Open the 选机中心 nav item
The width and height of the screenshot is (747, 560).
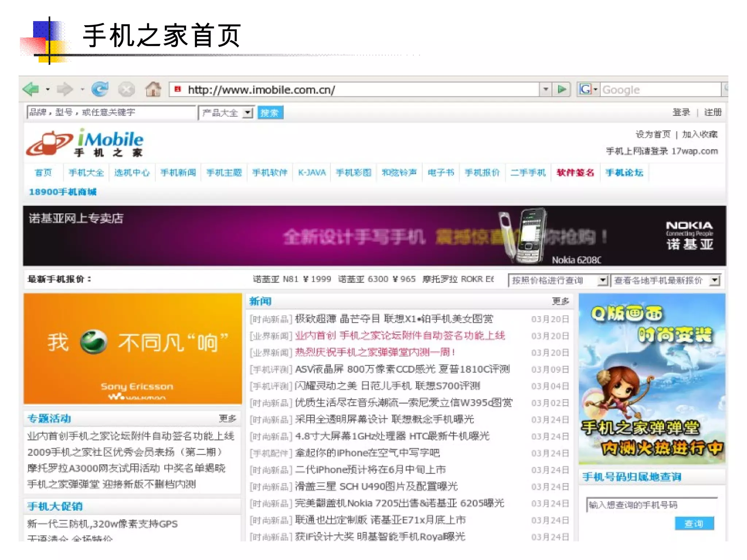click(x=132, y=172)
